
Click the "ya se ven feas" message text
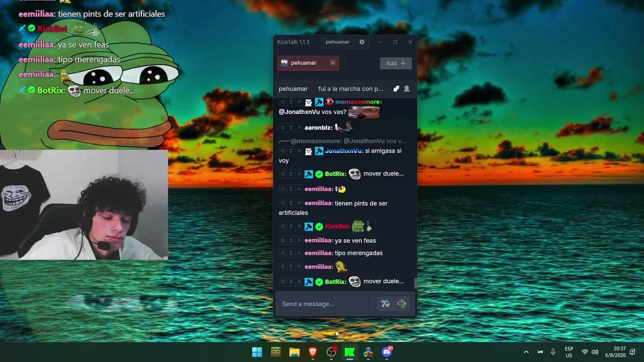[355, 240]
